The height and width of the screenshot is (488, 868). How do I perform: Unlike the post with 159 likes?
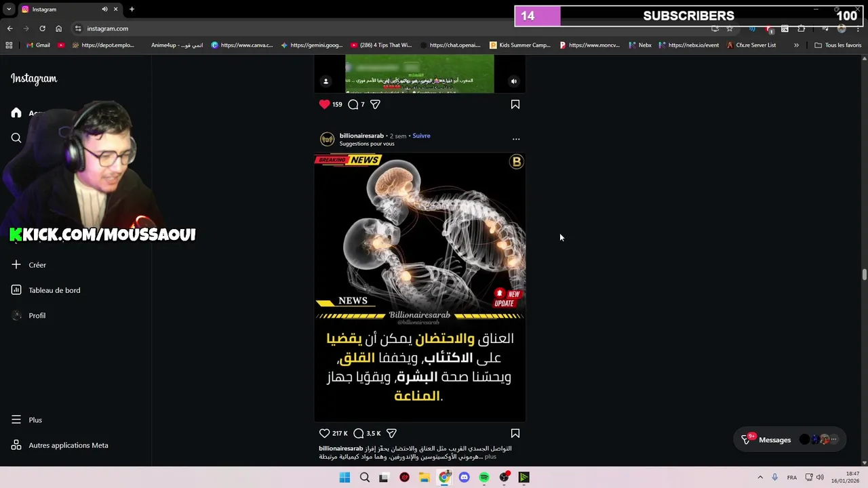coord(324,104)
